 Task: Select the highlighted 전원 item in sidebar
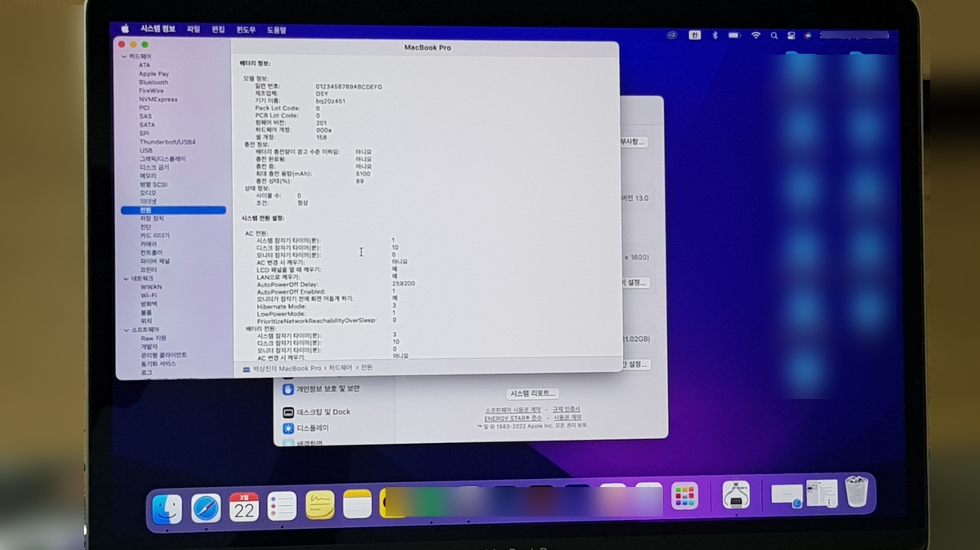(173, 210)
